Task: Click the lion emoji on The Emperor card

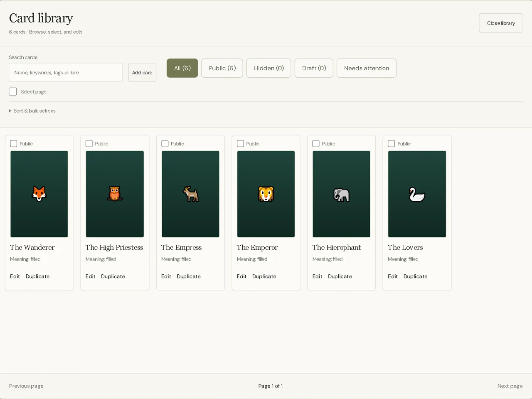Action: [266, 194]
